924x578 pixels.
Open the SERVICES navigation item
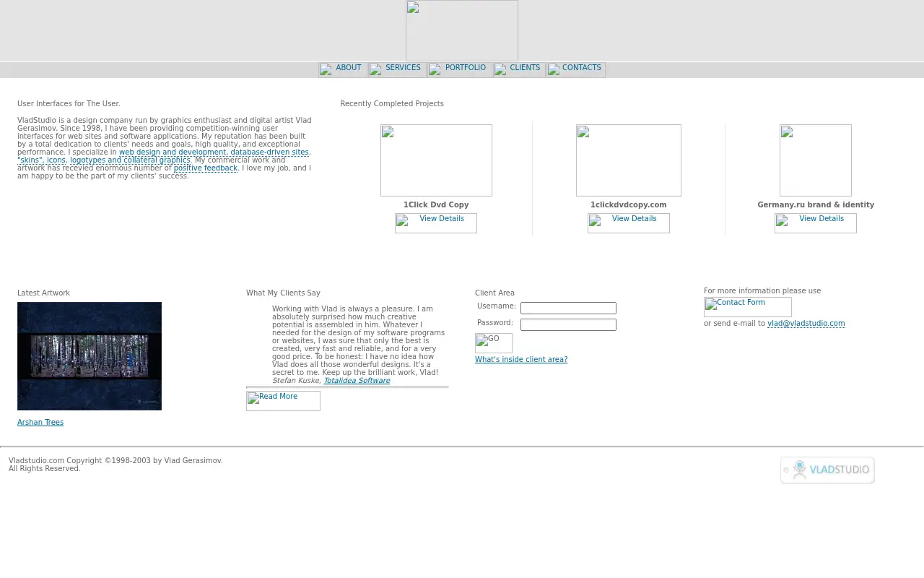(x=396, y=69)
